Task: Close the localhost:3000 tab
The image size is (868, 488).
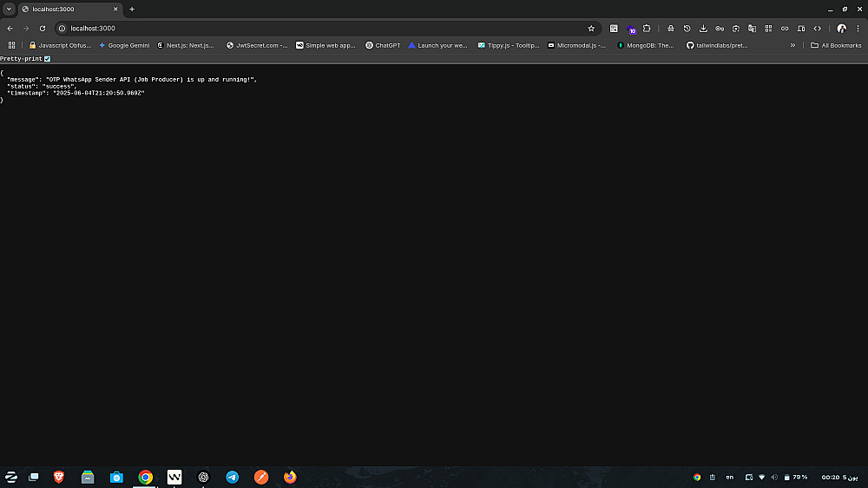Action: point(115,9)
